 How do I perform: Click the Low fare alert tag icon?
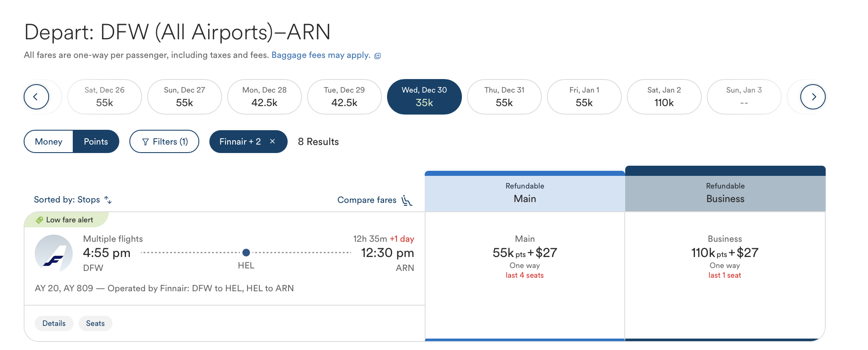(x=40, y=220)
